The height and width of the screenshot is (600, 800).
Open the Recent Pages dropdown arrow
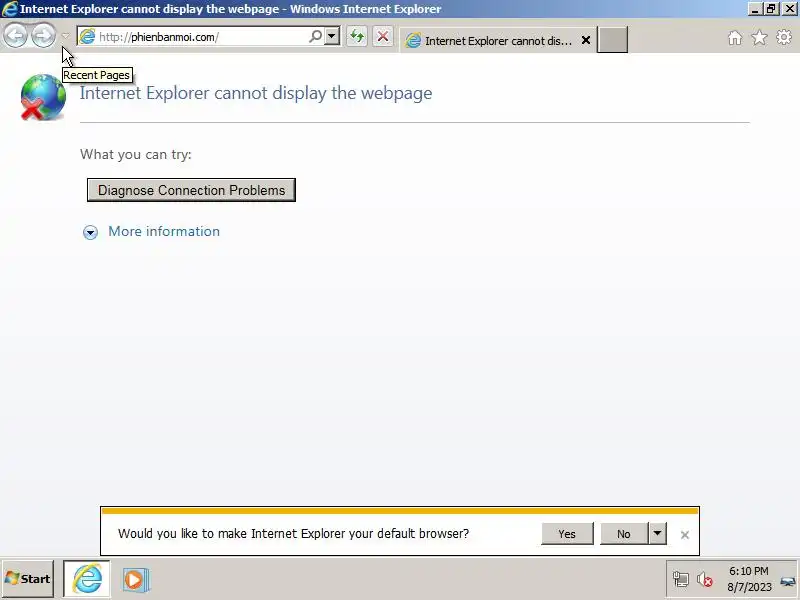coord(65,36)
